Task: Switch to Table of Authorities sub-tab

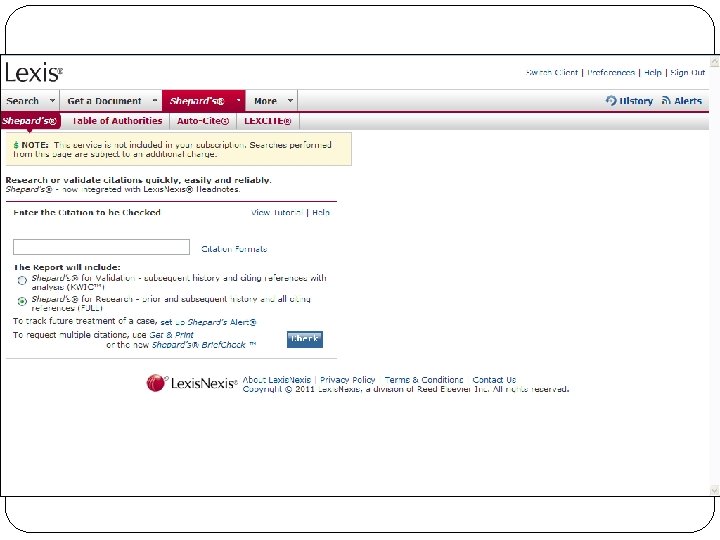Action: [117, 121]
